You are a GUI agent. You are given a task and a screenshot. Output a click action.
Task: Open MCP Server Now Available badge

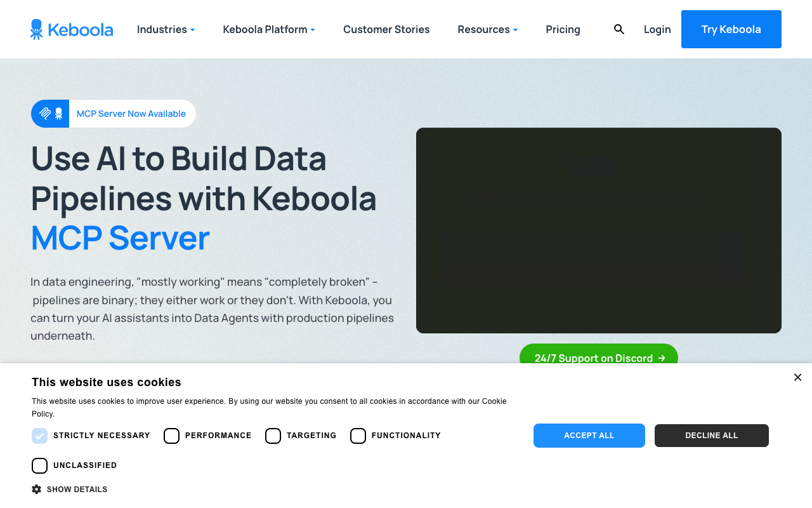pos(114,114)
